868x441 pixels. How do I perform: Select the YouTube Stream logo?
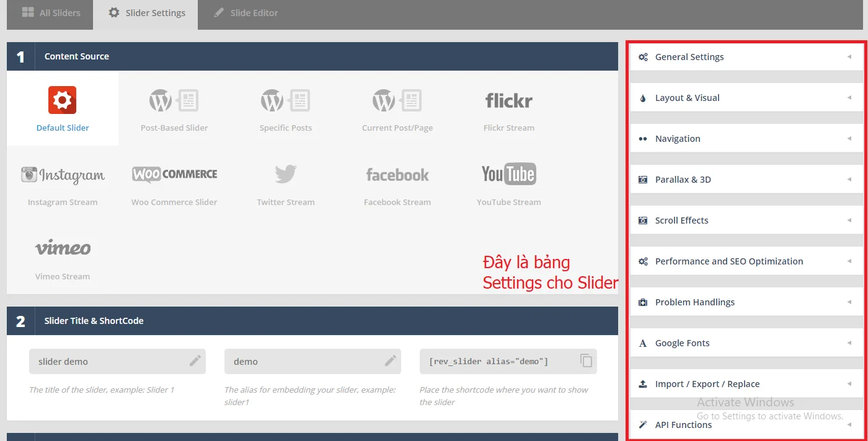click(509, 175)
